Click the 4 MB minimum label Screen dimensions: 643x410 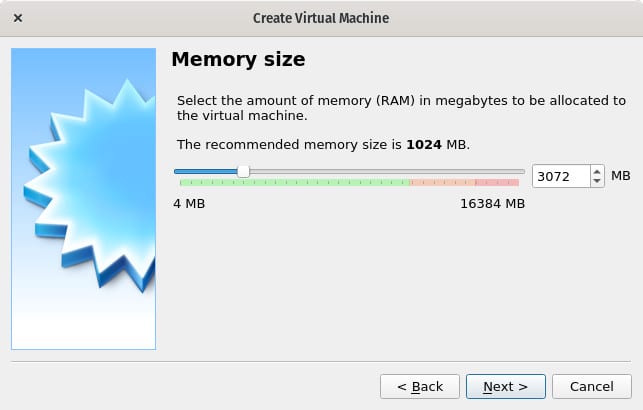(x=189, y=204)
